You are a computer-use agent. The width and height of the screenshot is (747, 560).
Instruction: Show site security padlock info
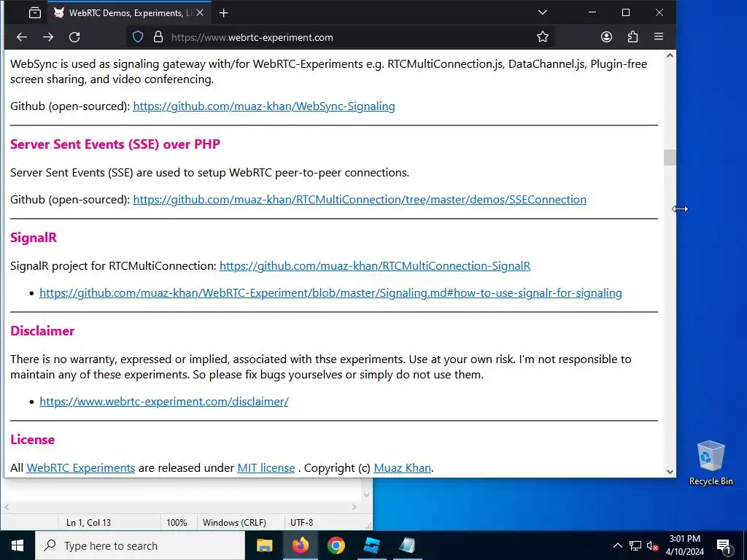(x=158, y=37)
